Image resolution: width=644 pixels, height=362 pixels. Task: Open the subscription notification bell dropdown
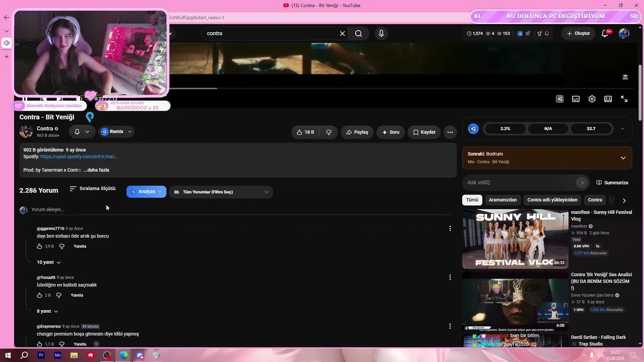point(82,132)
